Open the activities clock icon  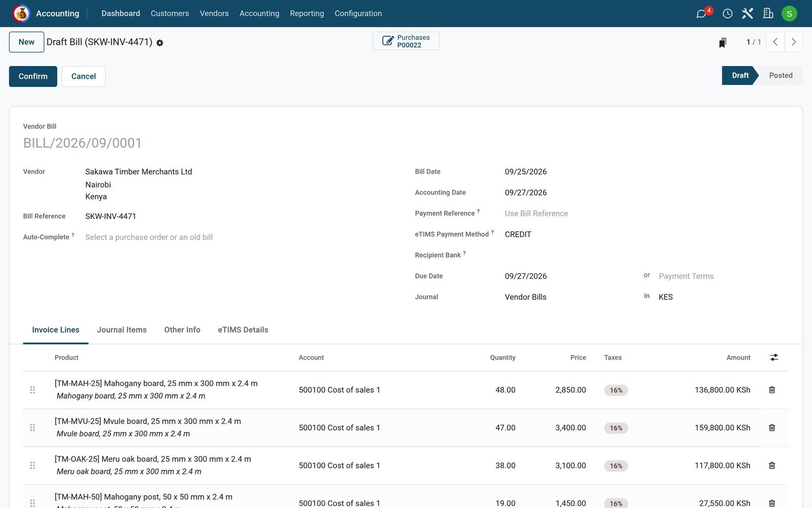point(727,14)
